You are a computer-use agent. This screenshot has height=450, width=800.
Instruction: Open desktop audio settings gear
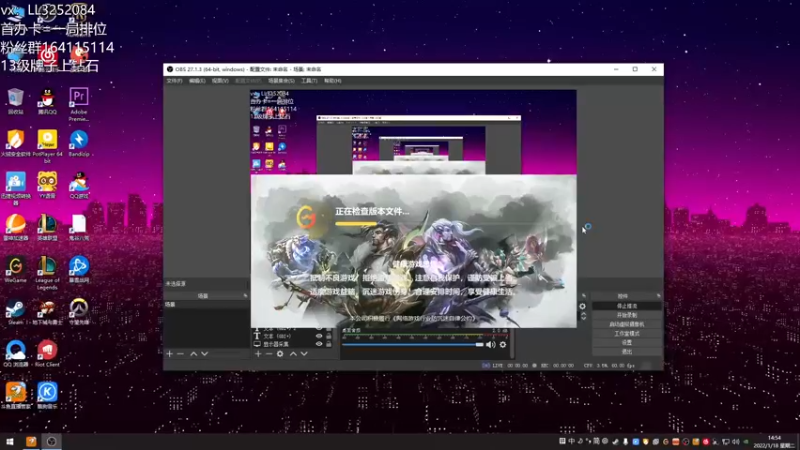[x=503, y=345]
